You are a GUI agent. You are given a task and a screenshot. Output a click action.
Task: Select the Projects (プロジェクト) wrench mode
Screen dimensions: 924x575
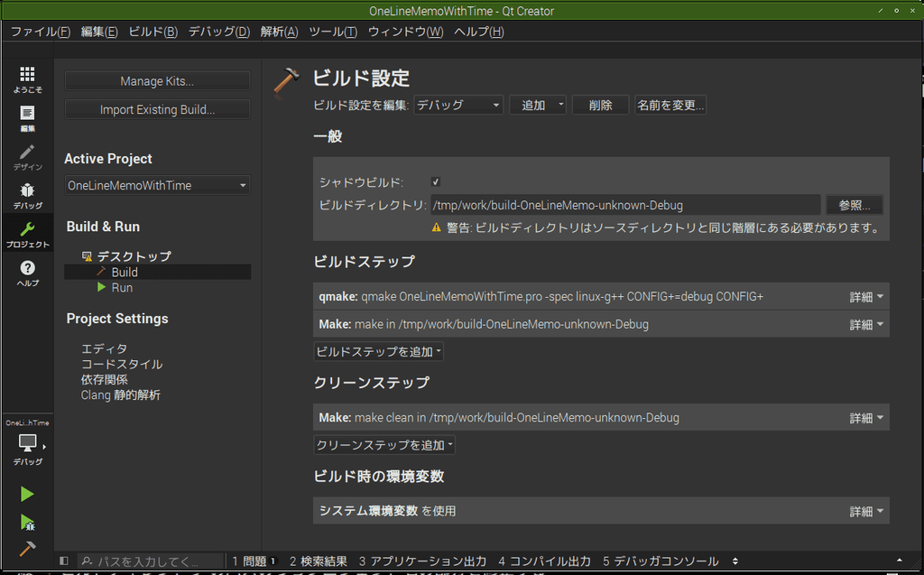point(27,234)
